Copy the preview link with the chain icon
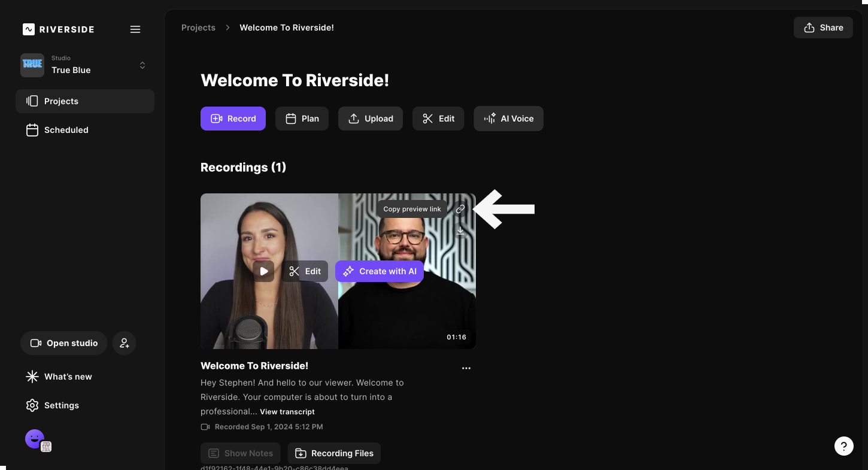This screenshot has height=470, width=868. tap(460, 209)
